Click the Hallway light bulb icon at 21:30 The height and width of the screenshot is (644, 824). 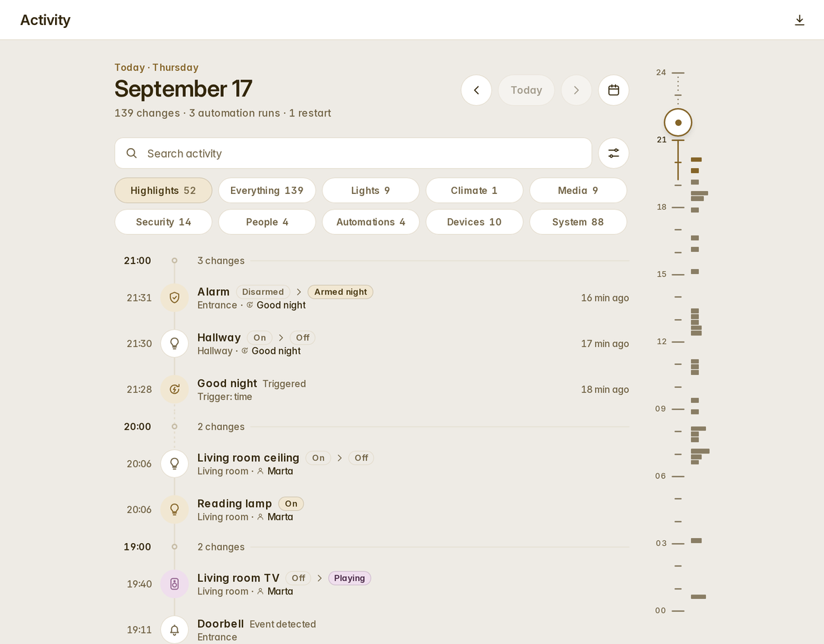point(175,343)
